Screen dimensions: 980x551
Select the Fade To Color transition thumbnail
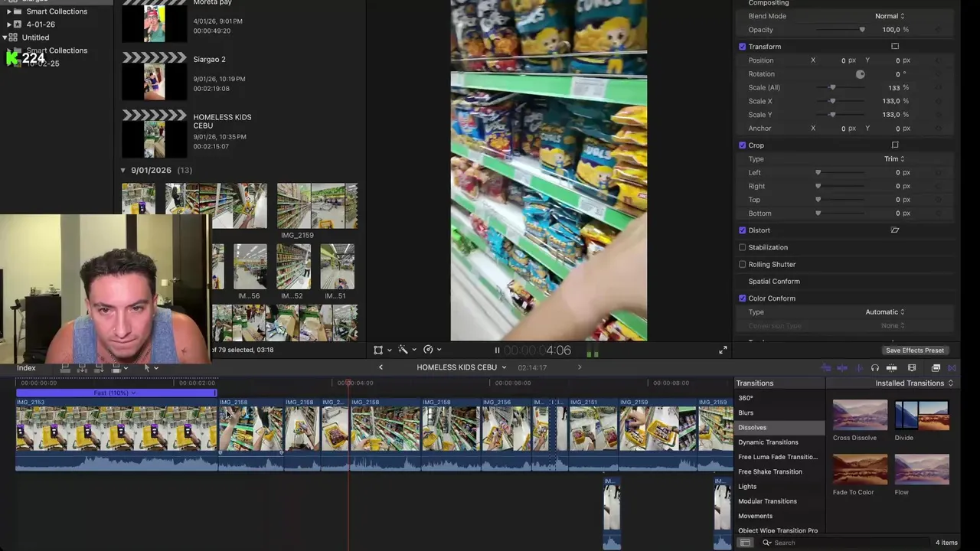click(860, 469)
